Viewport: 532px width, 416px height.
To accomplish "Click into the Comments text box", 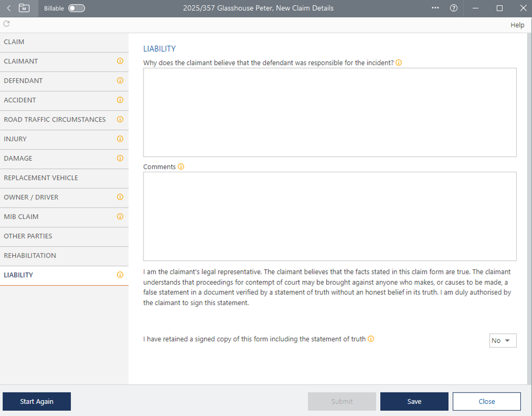I will 329,216.
